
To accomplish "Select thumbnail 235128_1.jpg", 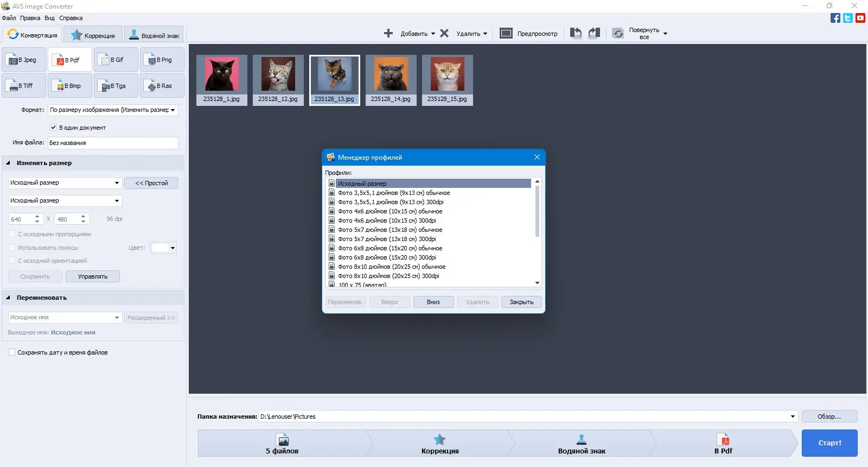I will pyautogui.click(x=222, y=80).
